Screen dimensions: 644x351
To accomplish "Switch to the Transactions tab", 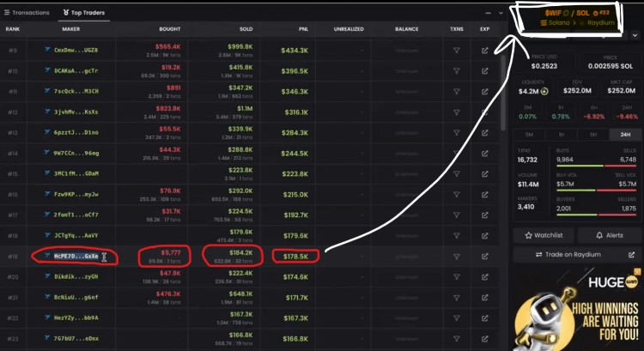I will [x=26, y=13].
